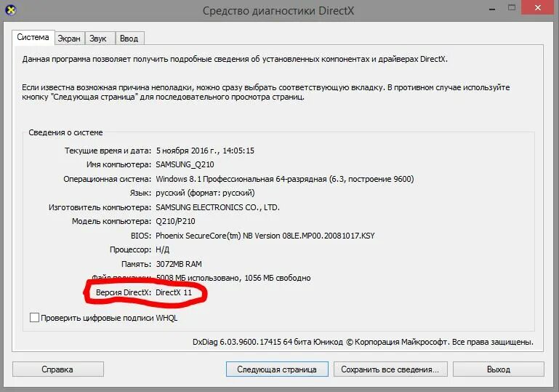The width and height of the screenshot is (559, 392).
Task: Click DxDiag 6.03.9600.17415 version footer text
Action: pos(363,342)
